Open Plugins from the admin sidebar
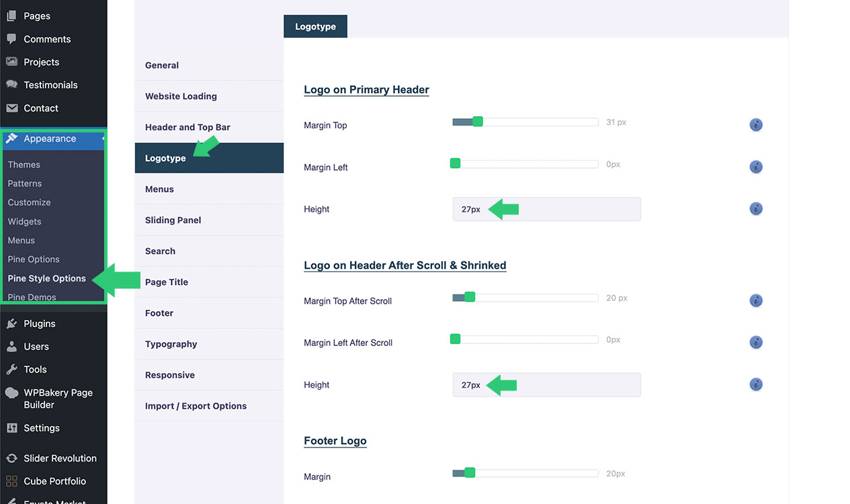Screen dimensions: 850x504 [39, 323]
